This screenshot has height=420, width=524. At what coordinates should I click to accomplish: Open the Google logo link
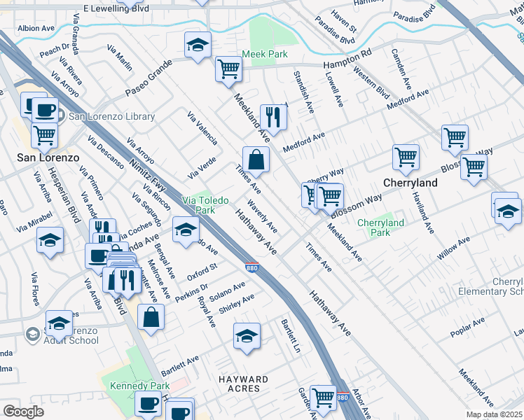[23, 412]
